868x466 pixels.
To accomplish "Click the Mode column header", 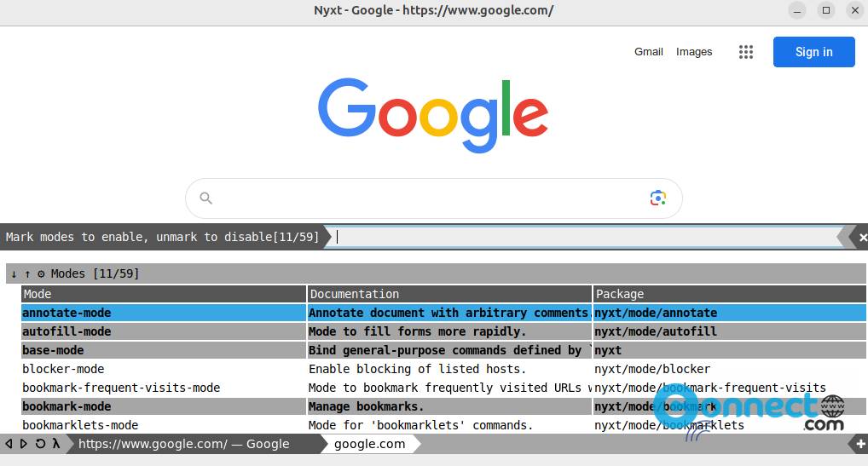I will coord(164,294).
